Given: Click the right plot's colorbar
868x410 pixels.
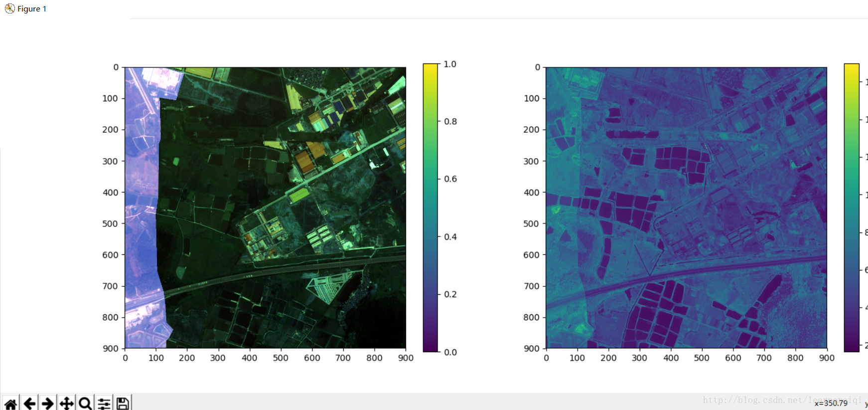Looking at the screenshot, I should (852, 207).
